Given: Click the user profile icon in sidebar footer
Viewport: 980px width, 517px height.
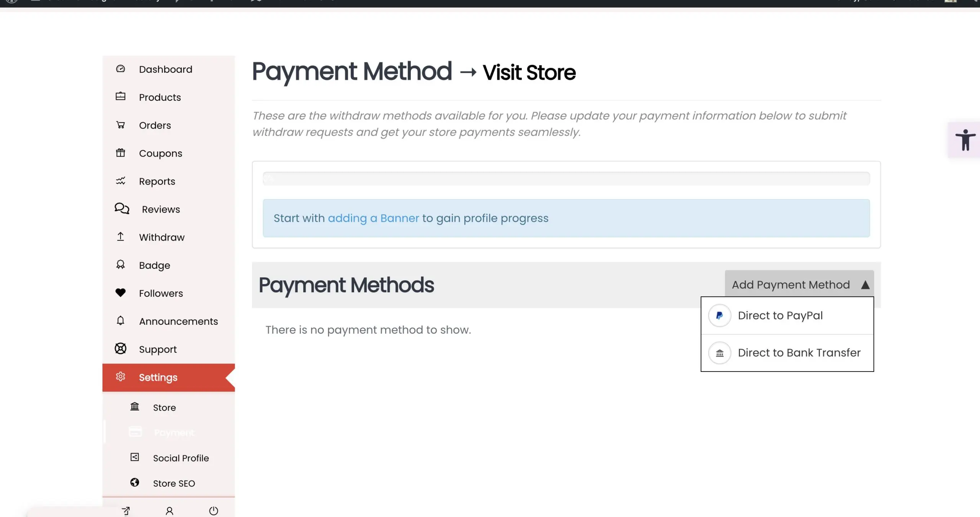Looking at the screenshot, I should [x=169, y=510].
